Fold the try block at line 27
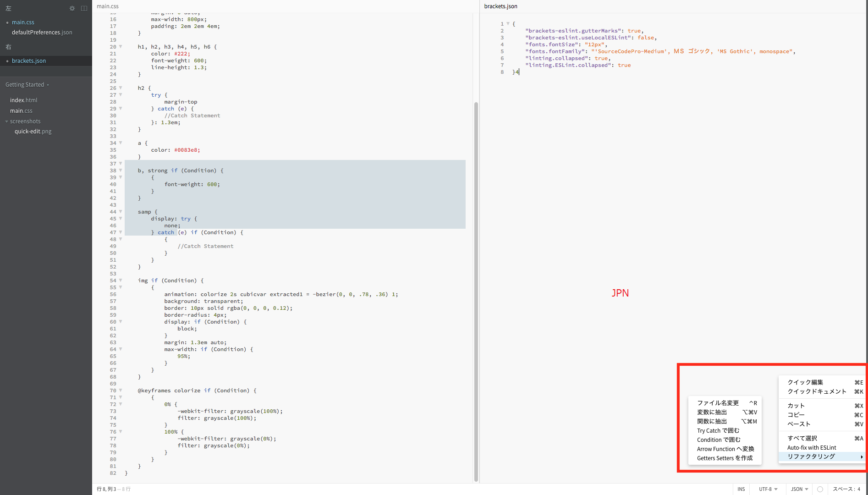Screen dimensions: 868x495 point(121,95)
